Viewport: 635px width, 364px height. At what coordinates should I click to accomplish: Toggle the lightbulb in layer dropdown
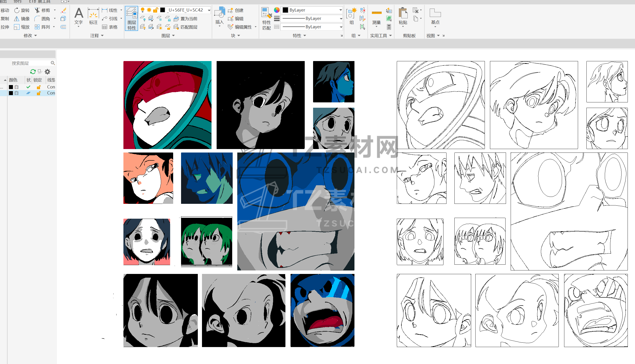(x=142, y=10)
